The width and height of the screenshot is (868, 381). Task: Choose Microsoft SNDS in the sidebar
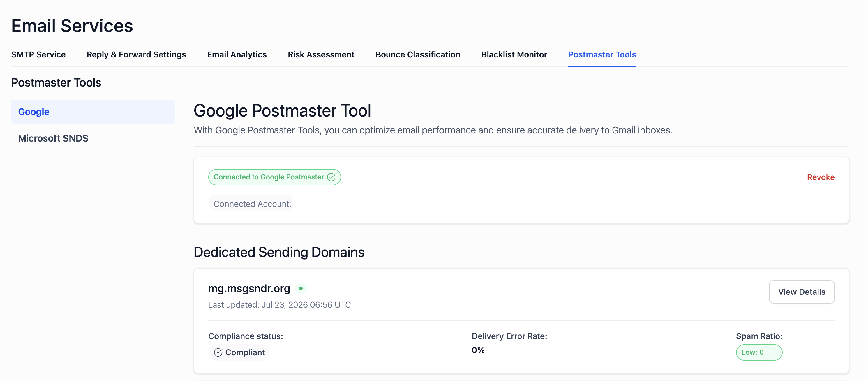pos(93,138)
